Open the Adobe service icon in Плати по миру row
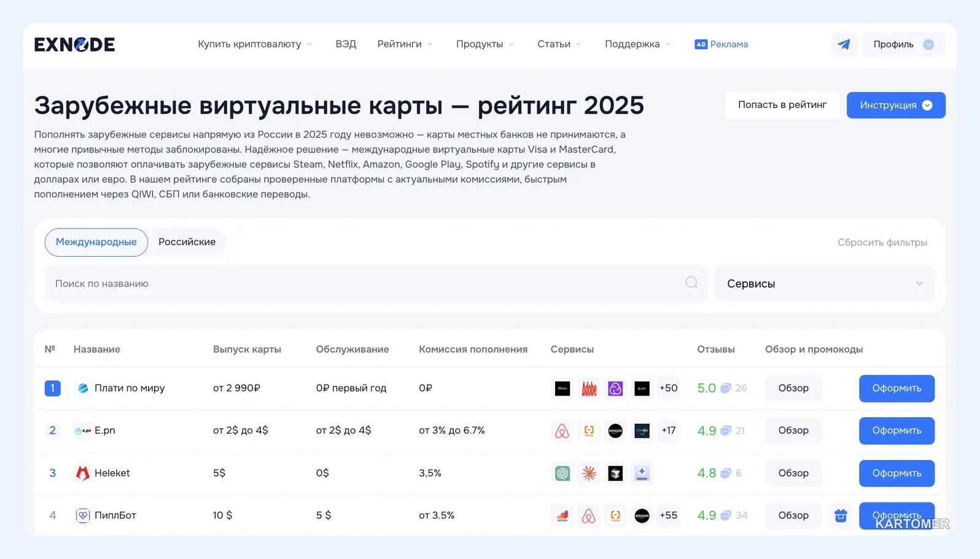The image size is (980, 559). click(589, 388)
